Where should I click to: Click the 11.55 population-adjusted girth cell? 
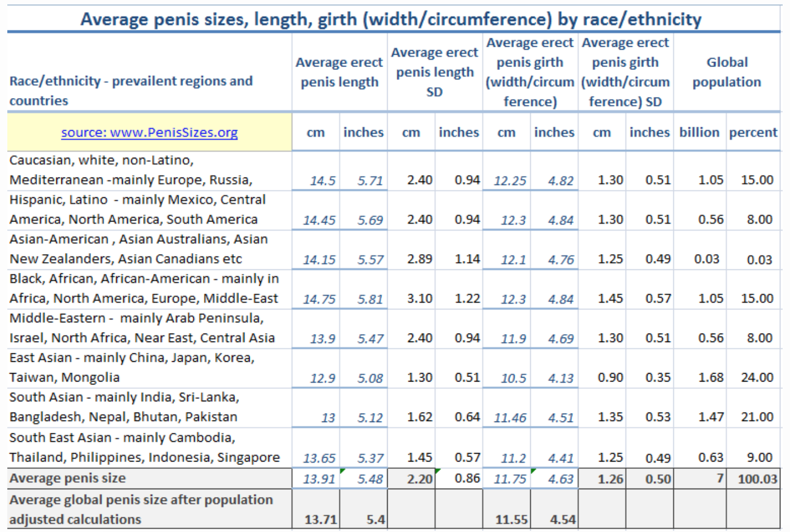click(512, 520)
